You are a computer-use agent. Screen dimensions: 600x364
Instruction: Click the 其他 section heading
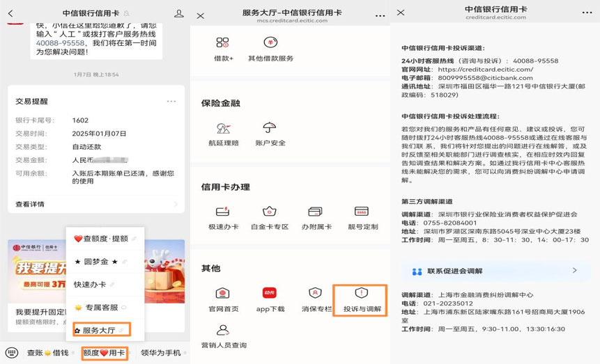211,269
